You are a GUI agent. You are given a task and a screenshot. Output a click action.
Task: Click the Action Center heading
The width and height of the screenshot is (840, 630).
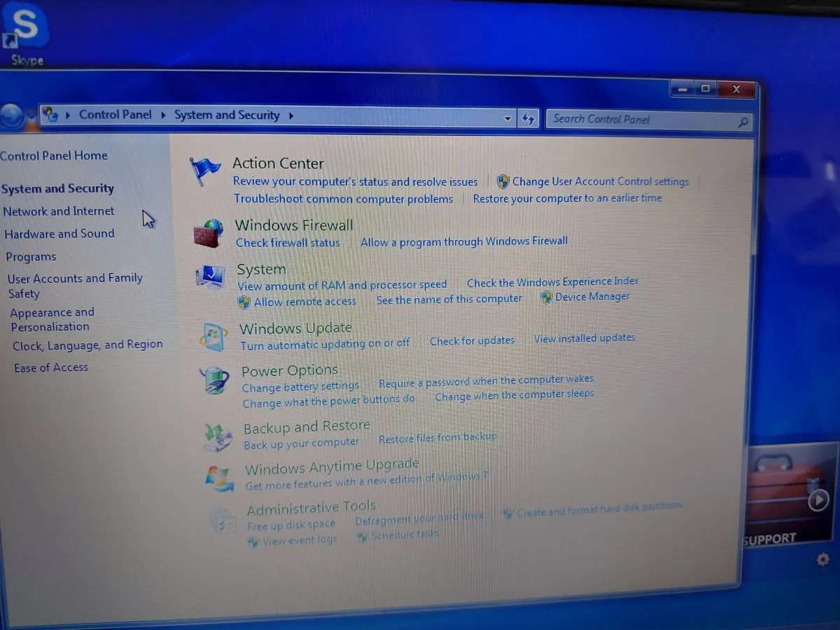pos(278,163)
